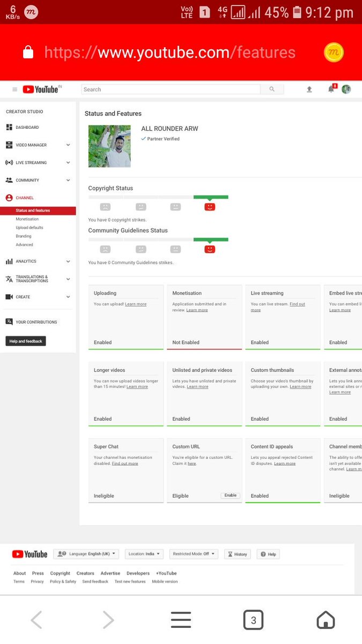Click the Channel sidebar icon
The image size is (362, 644).
[x=9, y=198]
